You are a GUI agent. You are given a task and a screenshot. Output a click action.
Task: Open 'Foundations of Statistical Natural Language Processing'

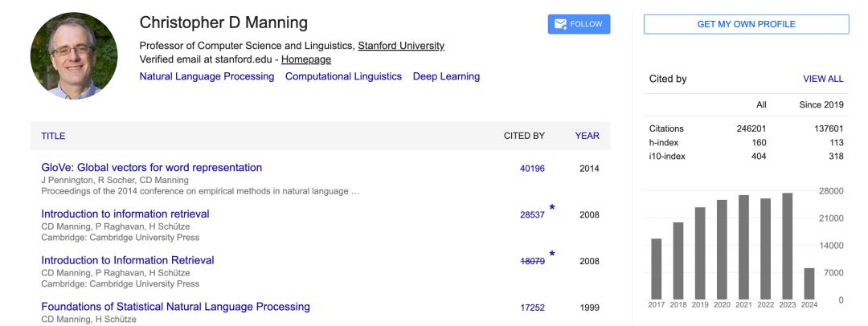(x=175, y=307)
